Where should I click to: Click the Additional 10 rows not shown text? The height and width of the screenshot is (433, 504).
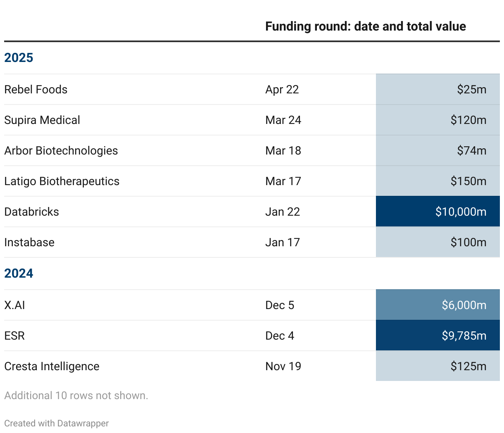76,395
